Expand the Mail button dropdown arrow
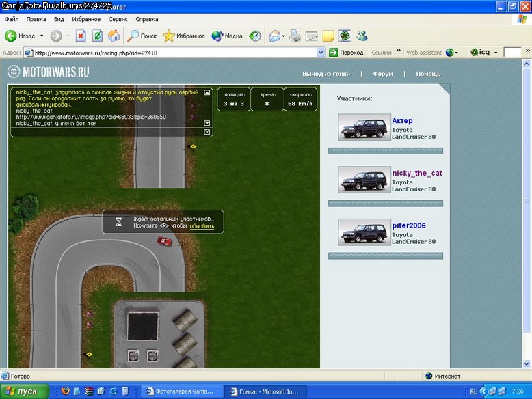The height and width of the screenshot is (399, 532). tap(283, 36)
